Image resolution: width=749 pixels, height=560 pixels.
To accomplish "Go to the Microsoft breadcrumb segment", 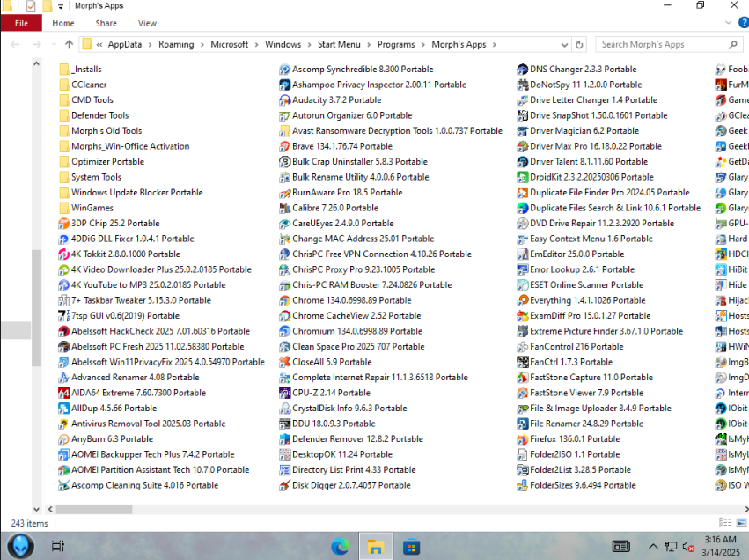I will (x=230, y=44).
